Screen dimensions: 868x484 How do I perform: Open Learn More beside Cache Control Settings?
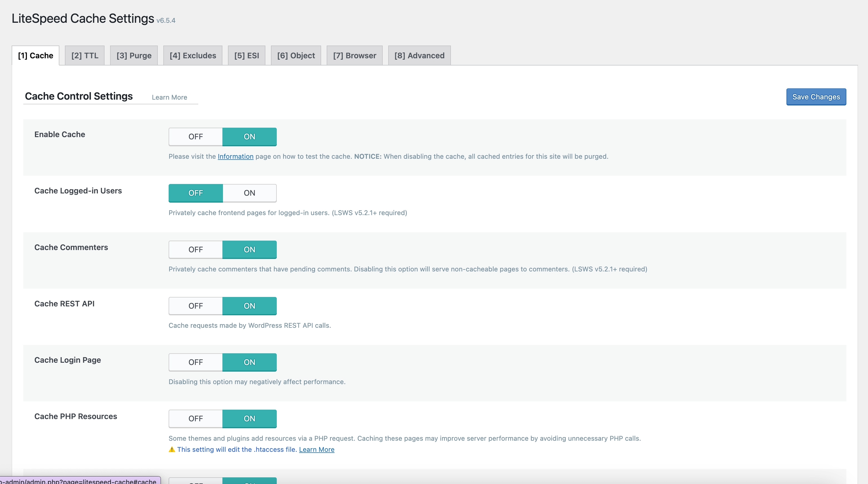coord(169,97)
